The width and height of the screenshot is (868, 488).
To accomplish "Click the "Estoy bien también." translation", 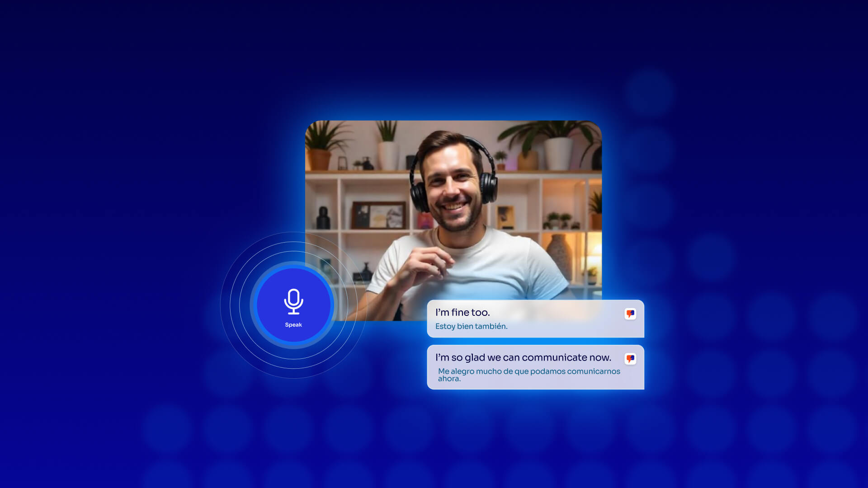I will [471, 326].
